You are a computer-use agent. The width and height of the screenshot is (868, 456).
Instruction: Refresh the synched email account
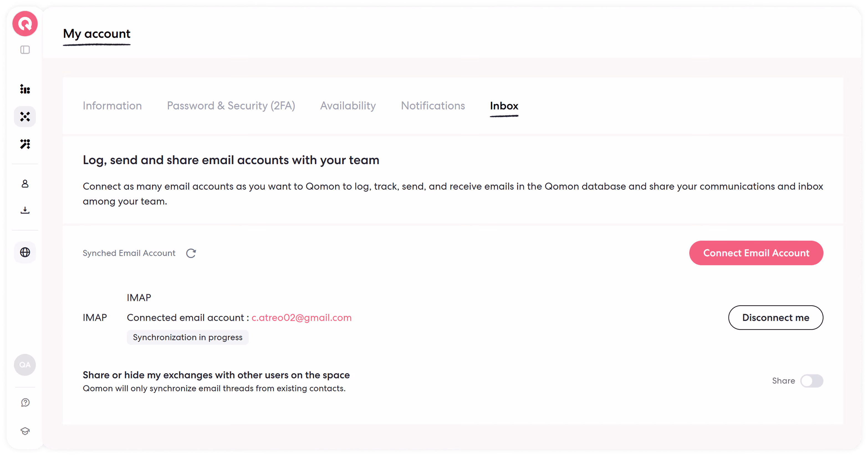(191, 253)
